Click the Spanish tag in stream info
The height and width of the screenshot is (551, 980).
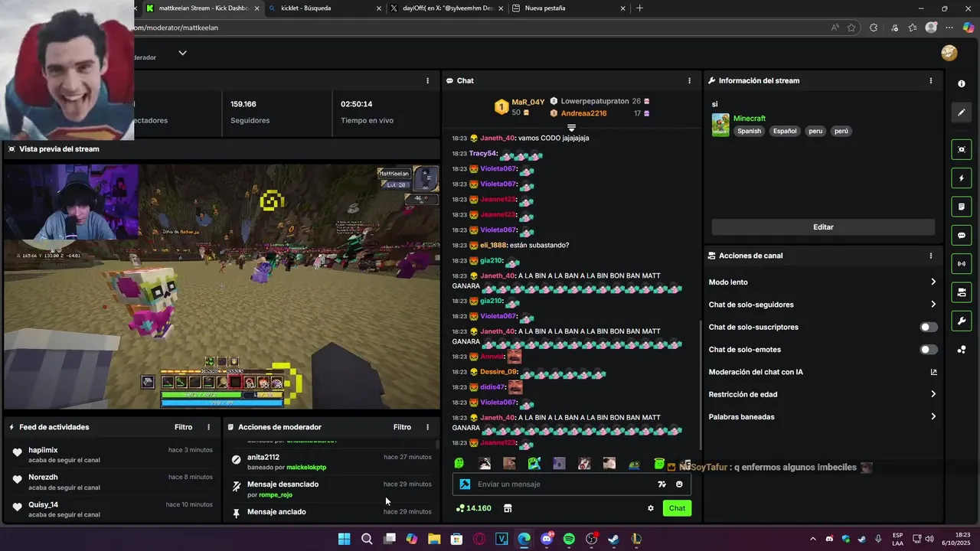[x=749, y=131]
